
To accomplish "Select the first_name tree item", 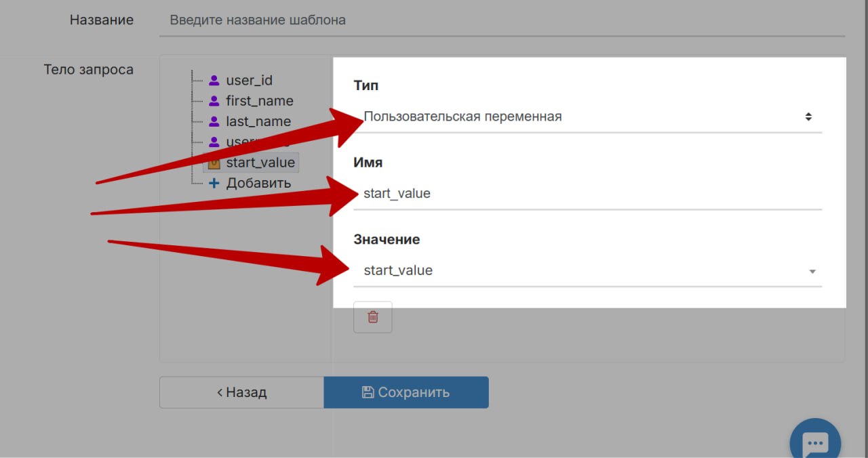I will coord(260,101).
